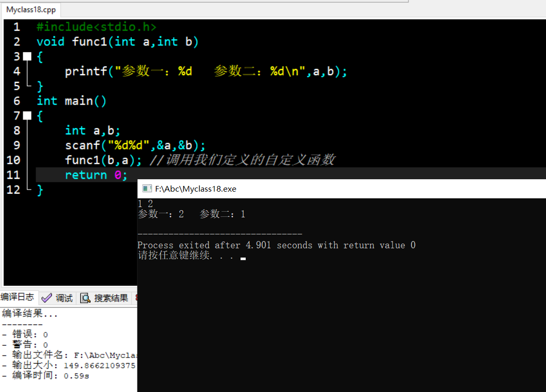The image size is (546, 392).
Task: Click the "Process exited after 4.901 seconds" line
Action: (277, 245)
